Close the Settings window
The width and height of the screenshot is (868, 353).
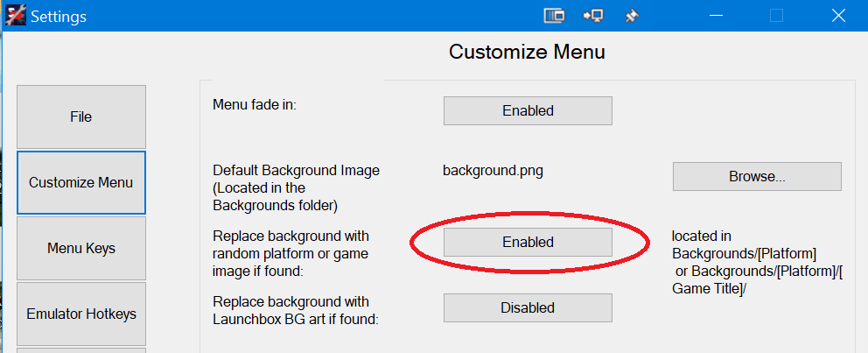(x=838, y=16)
